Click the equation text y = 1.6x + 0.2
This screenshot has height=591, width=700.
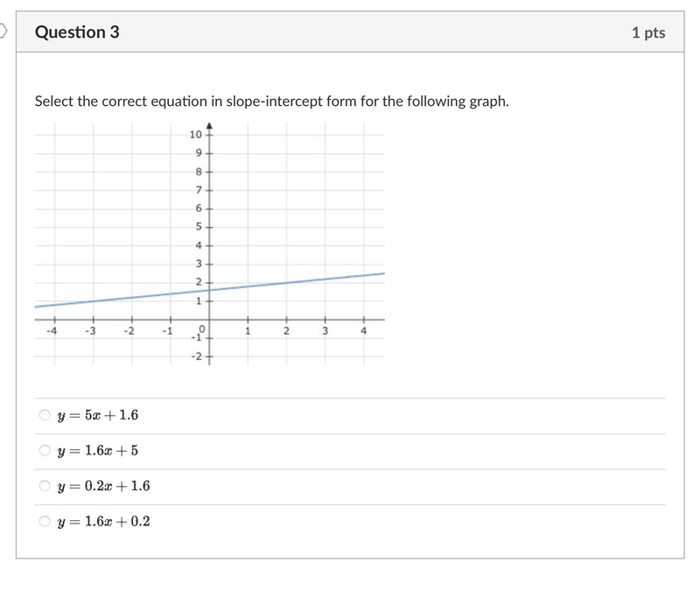[103, 522]
